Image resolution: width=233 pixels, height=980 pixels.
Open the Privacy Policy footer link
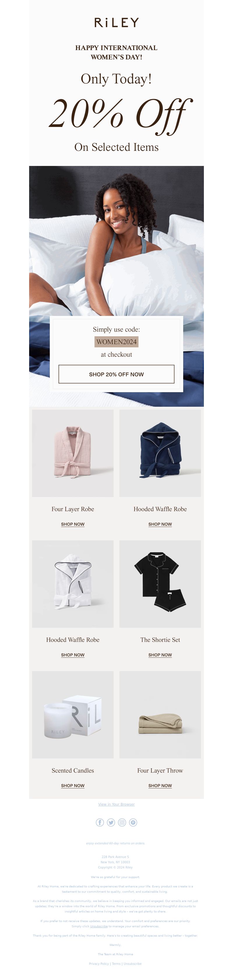(99, 964)
